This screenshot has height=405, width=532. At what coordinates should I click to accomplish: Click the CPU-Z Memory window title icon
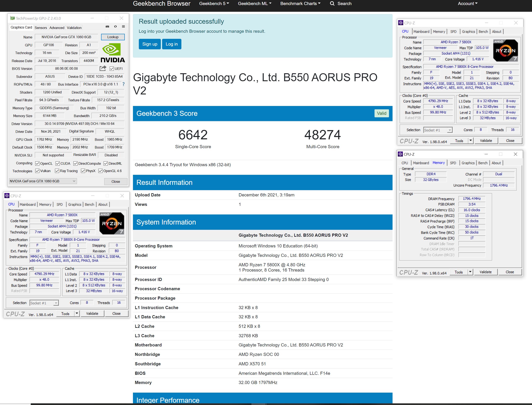[400, 154]
